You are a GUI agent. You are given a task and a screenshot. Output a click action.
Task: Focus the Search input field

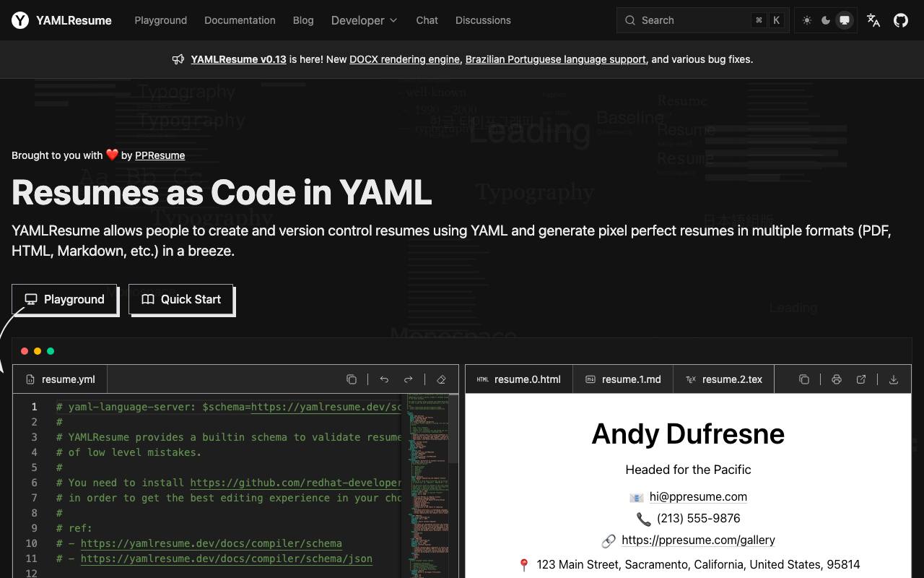coord(703,20)
